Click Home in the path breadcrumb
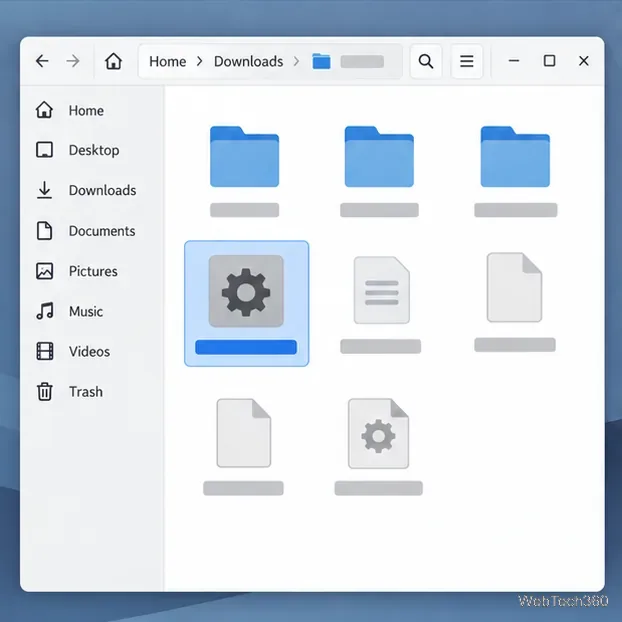Screen dimensions: 622x622 [167, 61]
